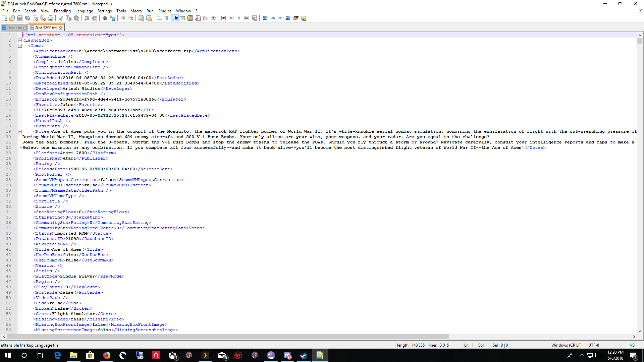Click the Close All toolbar icon
This screenshot has height=362, width=644.
pyautogui.click(x=43, y=18)
